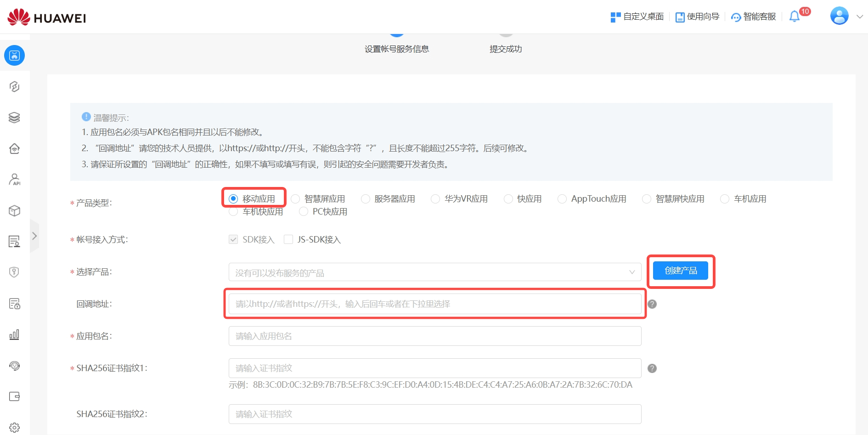Screen dimensions: 868x435
Task: Open 自定义桌面 in the top bar
Action: click(637, 17)
